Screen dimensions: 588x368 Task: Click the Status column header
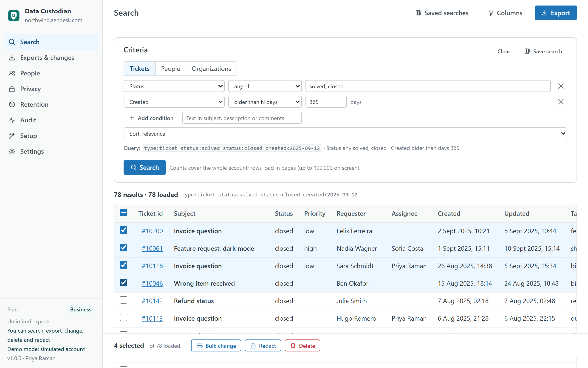(284, 213)
